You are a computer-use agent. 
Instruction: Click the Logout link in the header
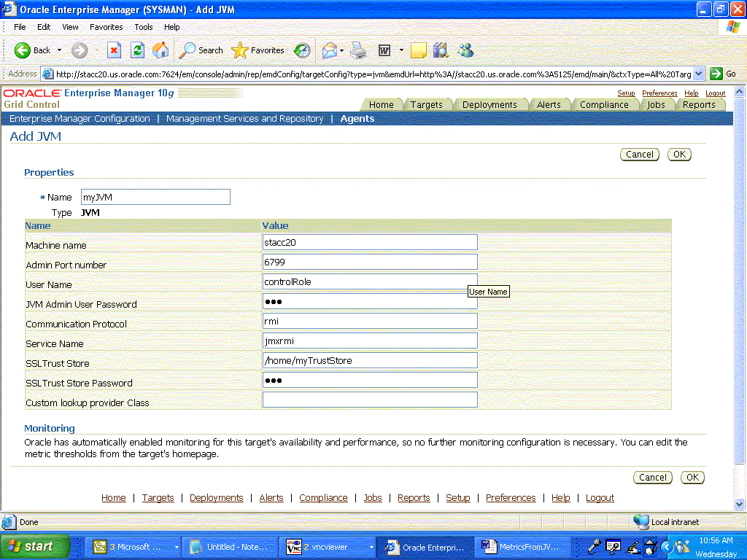716,93
